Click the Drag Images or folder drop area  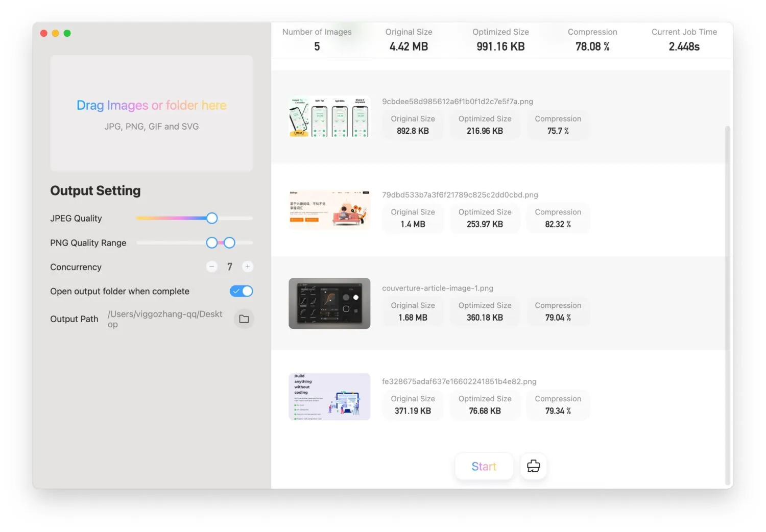(x=152, y=113)
